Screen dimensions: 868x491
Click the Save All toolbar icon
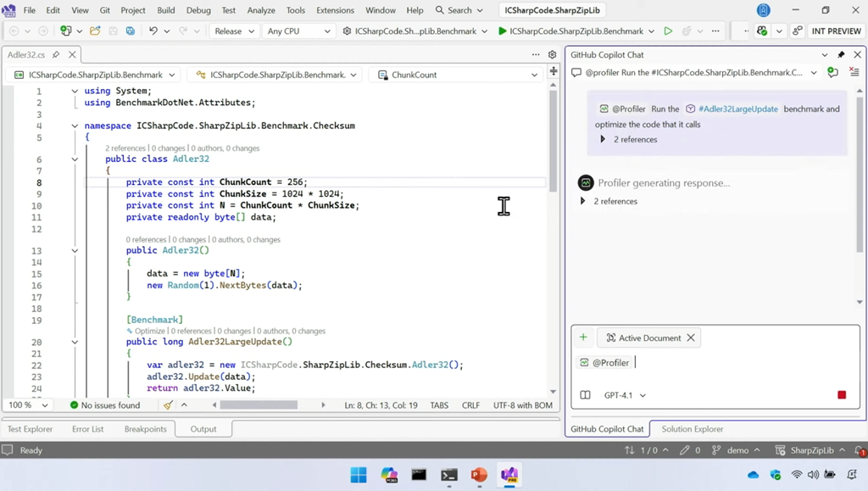(x=130, y=31)
